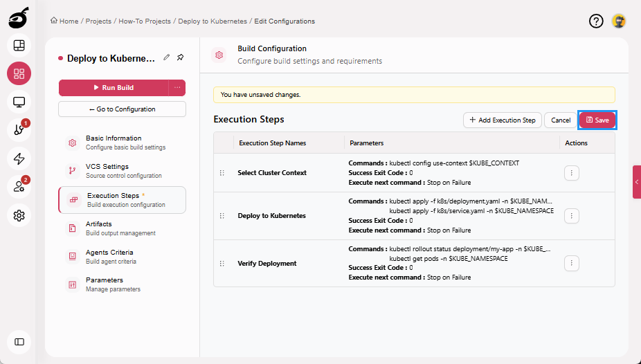
Task: Go to How-To Projects breadcrumb
Action: pos(145,21)
